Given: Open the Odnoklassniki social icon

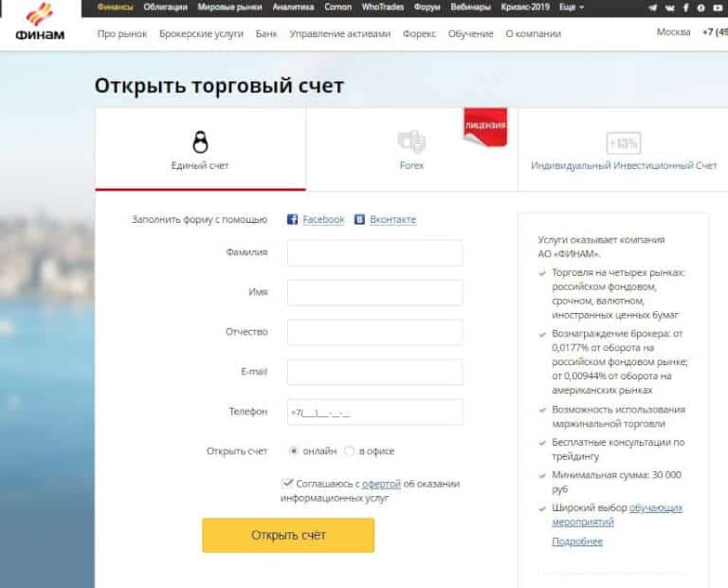Looking at the screenshot, I should 701,8.
